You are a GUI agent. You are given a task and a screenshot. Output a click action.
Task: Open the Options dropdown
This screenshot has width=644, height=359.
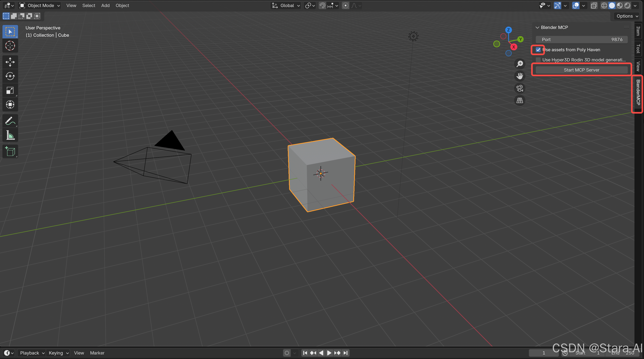coord(627,16)
